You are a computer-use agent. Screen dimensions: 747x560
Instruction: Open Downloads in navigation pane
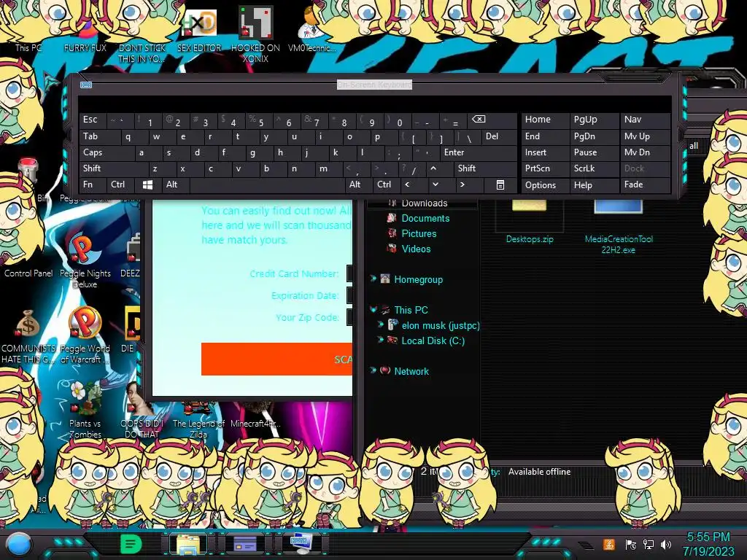click(x=425, y=203)
